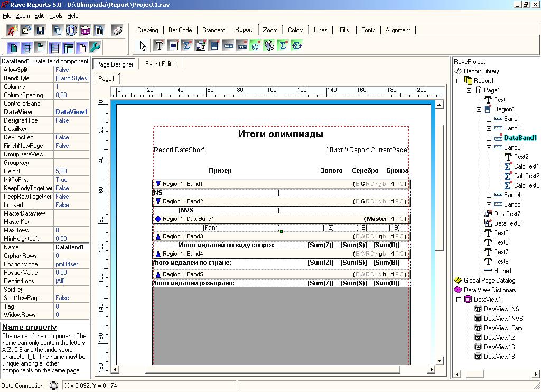
Task: Select DataView1Fam field in tree
Action: pyautogui.click(x=503, y=328)
